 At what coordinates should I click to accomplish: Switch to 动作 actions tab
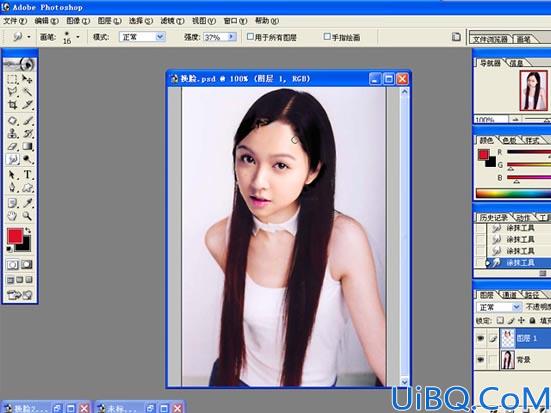523,218
